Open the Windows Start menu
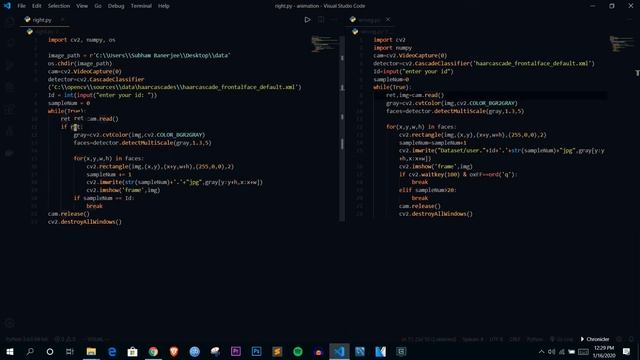Screen dimensions: 640x360 10,351
